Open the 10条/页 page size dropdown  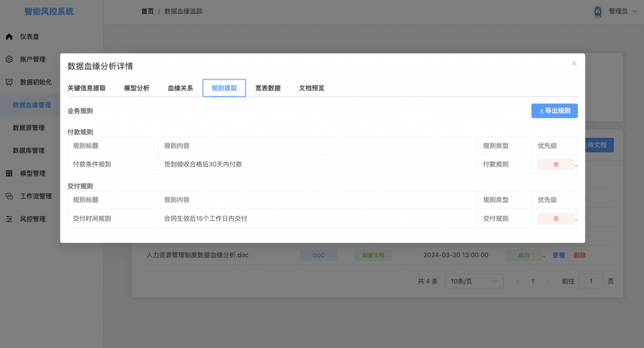click(x=474, y=281)
